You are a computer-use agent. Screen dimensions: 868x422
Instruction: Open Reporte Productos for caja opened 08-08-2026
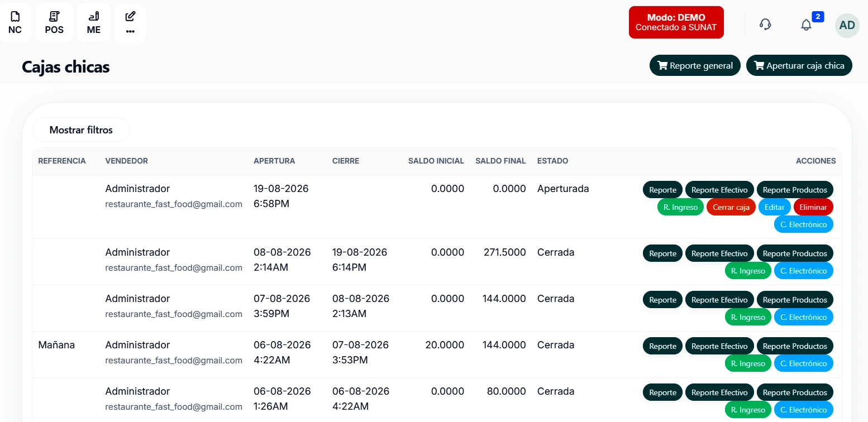[795, 253]
